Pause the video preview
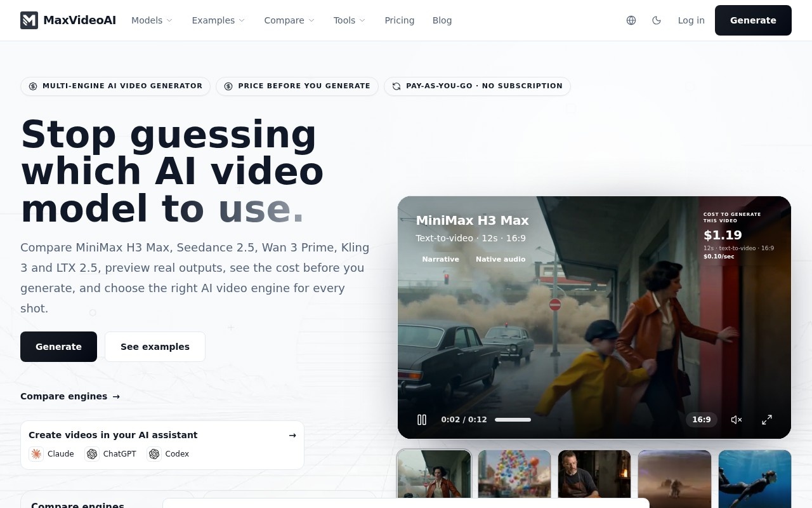This screenshot has height=508, width=812. [x=422, y=420]
